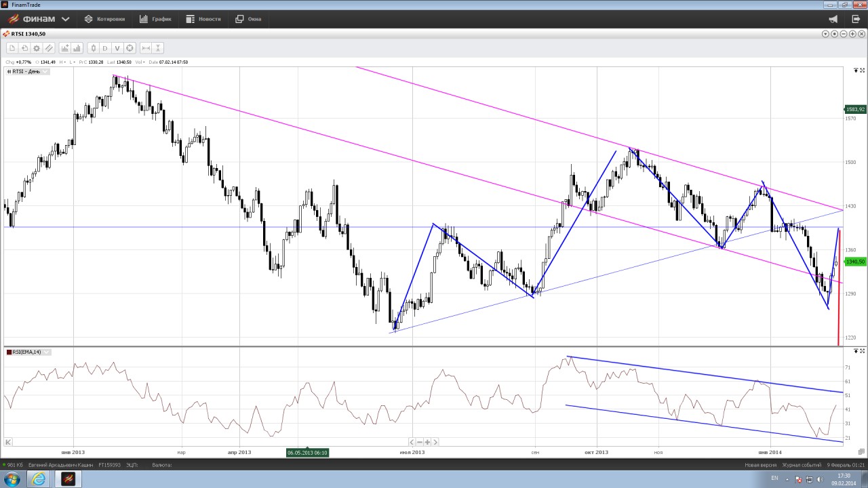Click the megaphone notifications icon
This screenshot has height=488, width=868.
(x=833, y=19)
